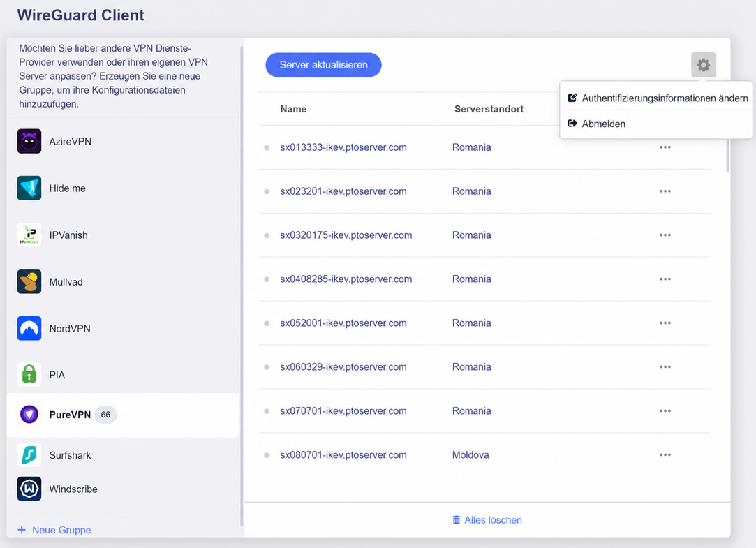
Task: Click Alles löschen to remove all servers
Action: click(x=487, y=519)
